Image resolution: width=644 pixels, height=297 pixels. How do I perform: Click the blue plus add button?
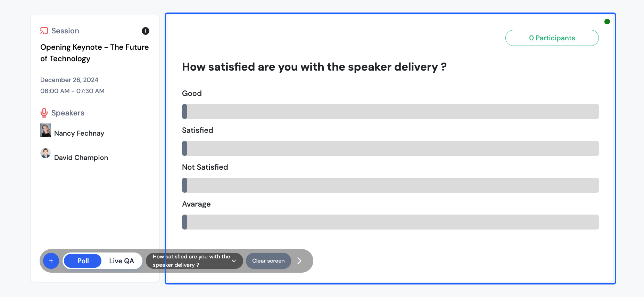(x=51, y=261)
